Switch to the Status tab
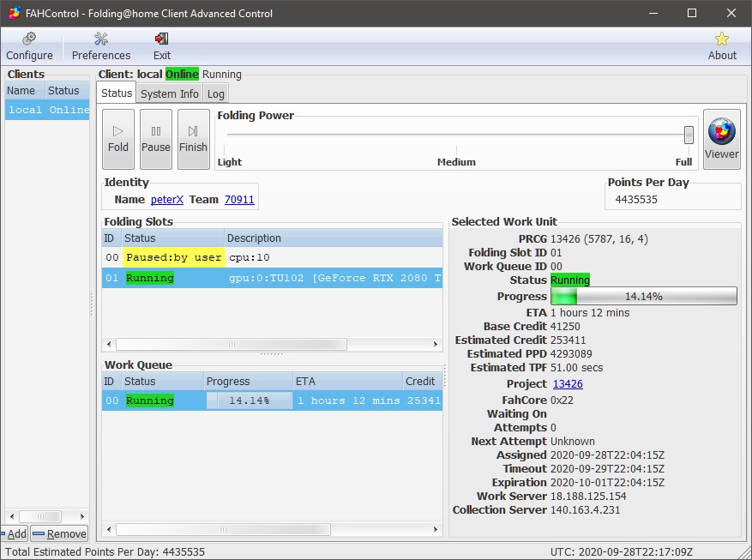The height and width of the screenshot is (560, 752). pos(117,93)
